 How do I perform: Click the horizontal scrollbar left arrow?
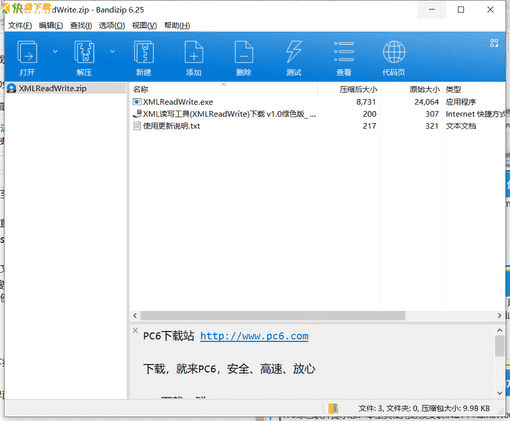point(135,315)
